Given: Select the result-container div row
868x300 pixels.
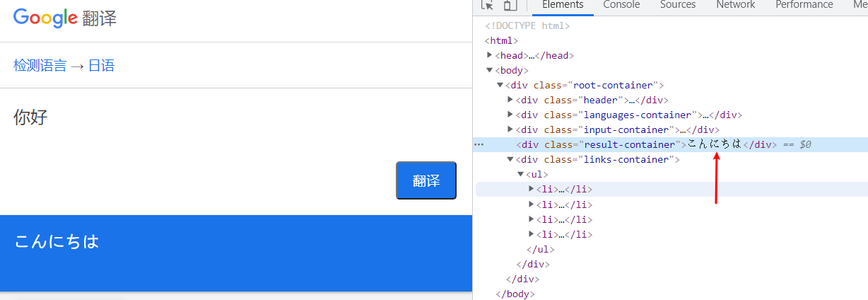Looking at the screenshot, I should 671,144.
